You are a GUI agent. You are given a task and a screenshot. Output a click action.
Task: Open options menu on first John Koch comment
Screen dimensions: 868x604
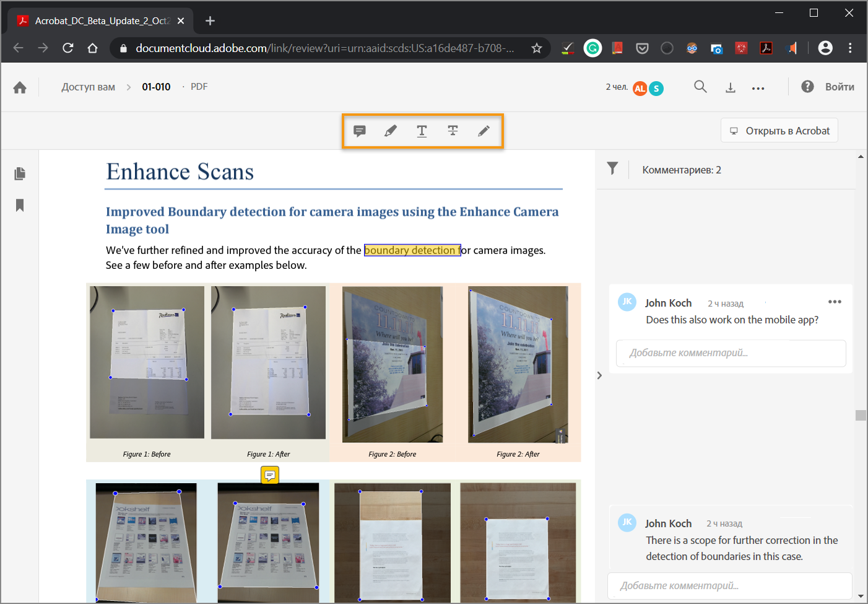pos(835,302)
